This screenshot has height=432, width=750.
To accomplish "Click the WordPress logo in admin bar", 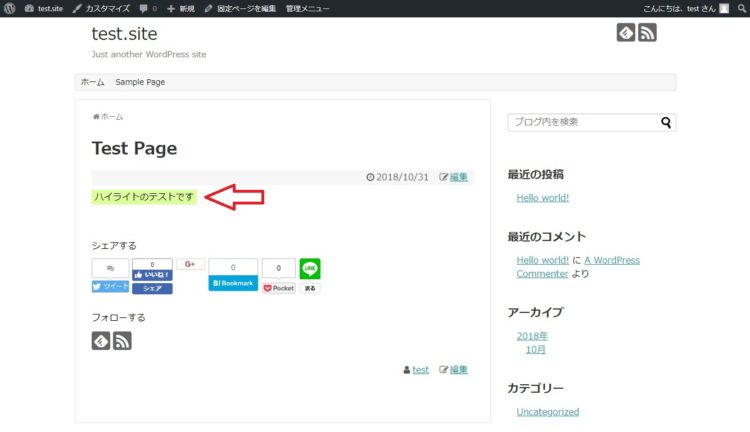I will [x=10, y=8].
